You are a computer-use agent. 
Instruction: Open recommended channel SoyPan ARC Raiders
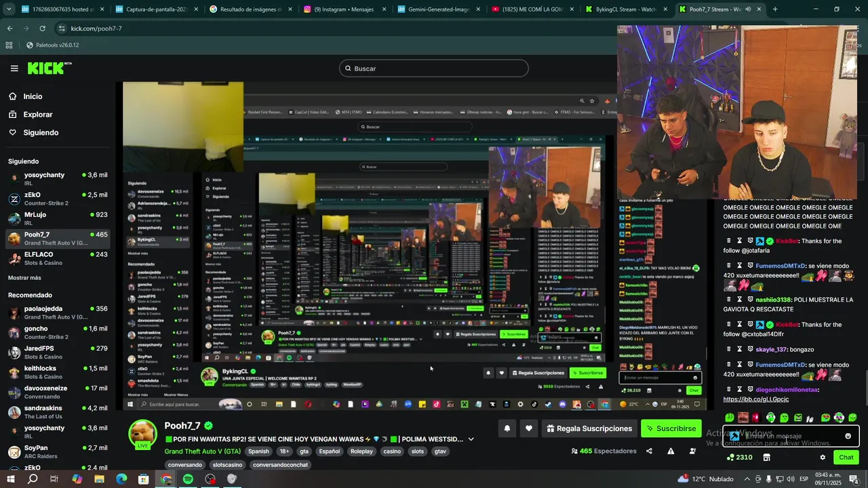(x=58, y=452)
